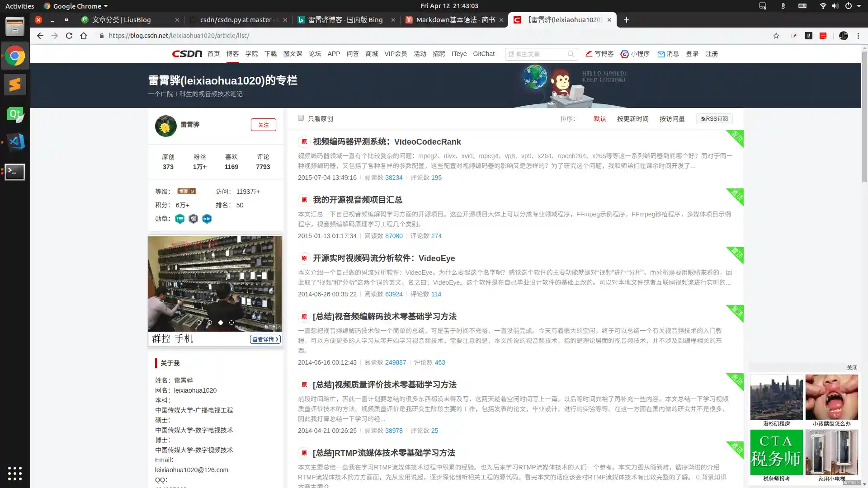Click the browser forward arrow
The width and height of the screenshot is (868, 488).
[55, 36]
